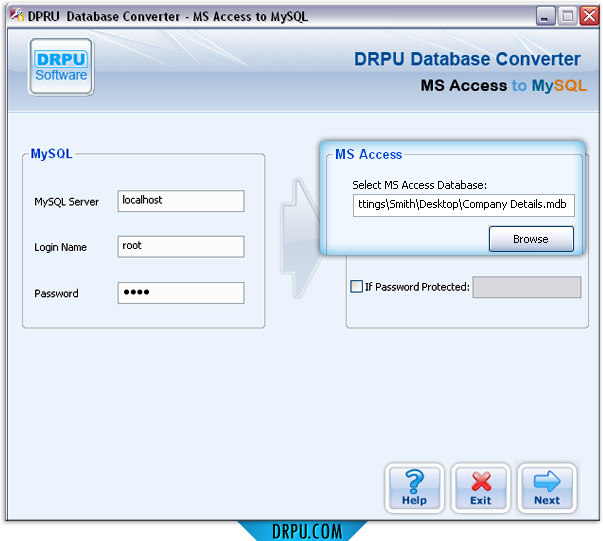The image size is (603, 541).
Task: Visit the DRPU.COM link at the bottom
Action: tap(301, 531)
